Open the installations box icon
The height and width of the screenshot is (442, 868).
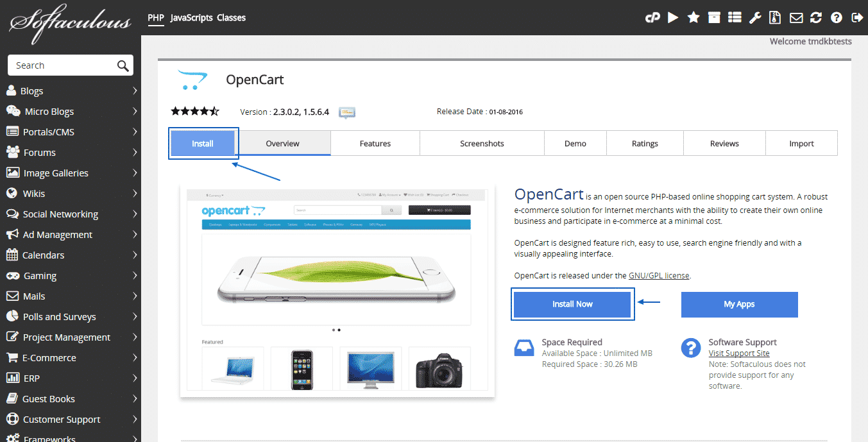coord(714,18)
